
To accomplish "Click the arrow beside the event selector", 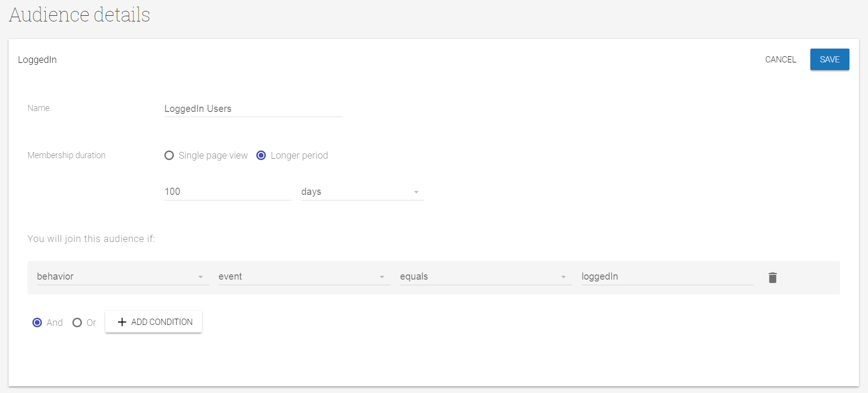I will tap(382, 277).
